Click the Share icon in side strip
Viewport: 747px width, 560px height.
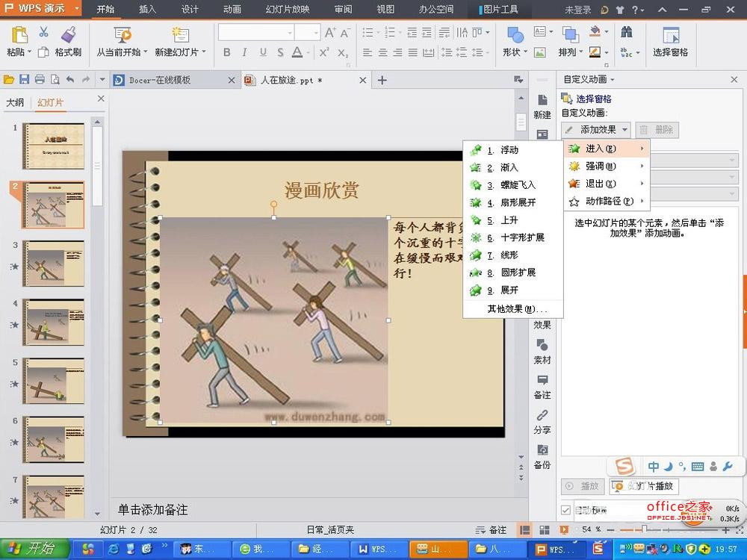coord(542,421)
